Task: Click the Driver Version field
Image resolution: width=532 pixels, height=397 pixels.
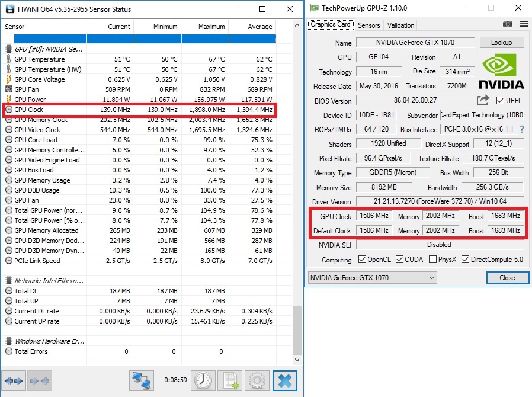Action: click(x=440, y=201)
